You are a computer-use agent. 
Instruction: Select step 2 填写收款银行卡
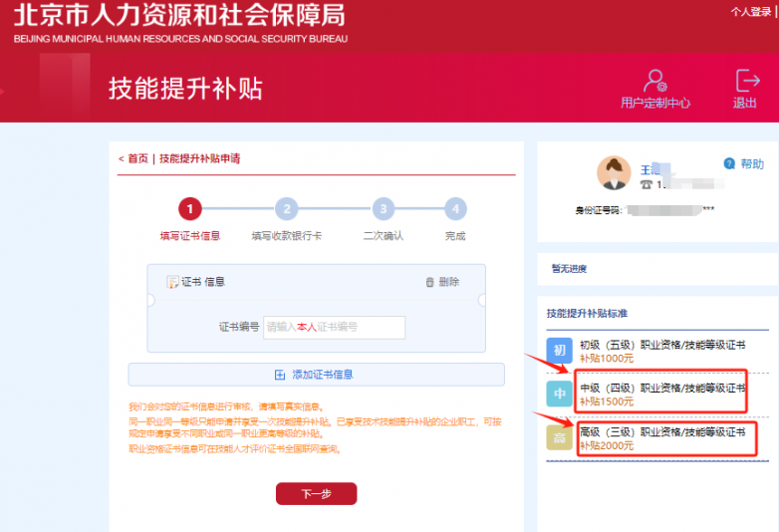[286, 209]
